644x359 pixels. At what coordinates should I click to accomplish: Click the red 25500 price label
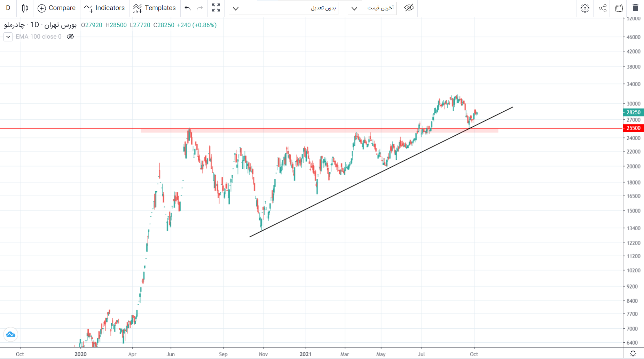[x=633, y=128]
